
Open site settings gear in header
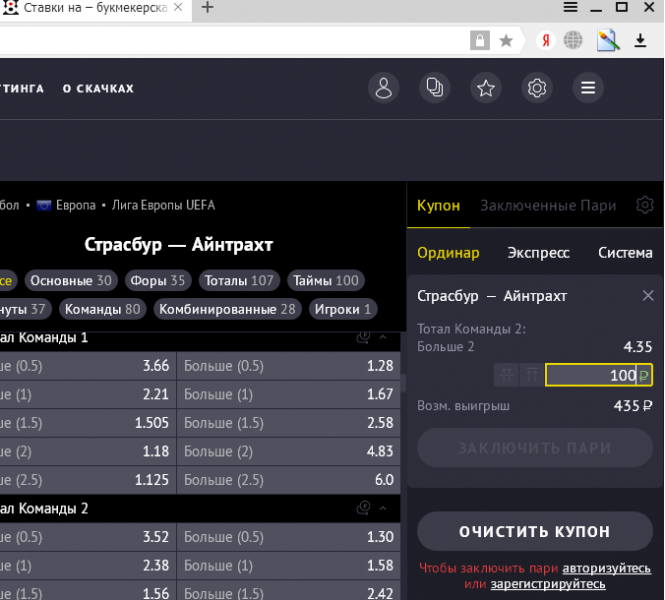tap(537, 88)
